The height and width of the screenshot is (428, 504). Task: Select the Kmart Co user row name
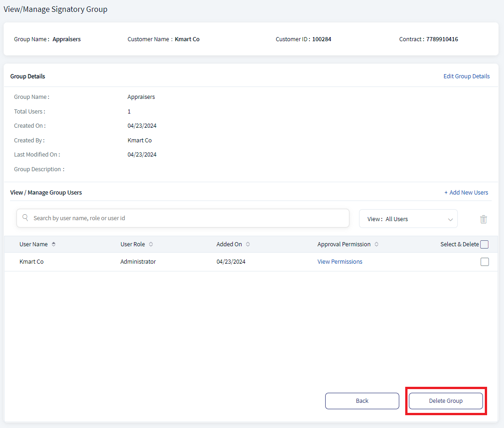pos(32,262)
